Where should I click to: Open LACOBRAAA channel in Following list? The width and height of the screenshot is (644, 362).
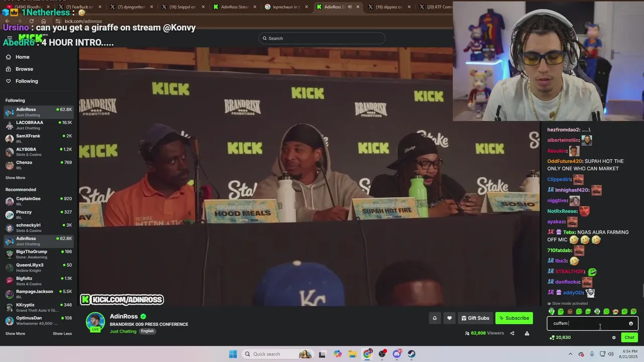39,125
